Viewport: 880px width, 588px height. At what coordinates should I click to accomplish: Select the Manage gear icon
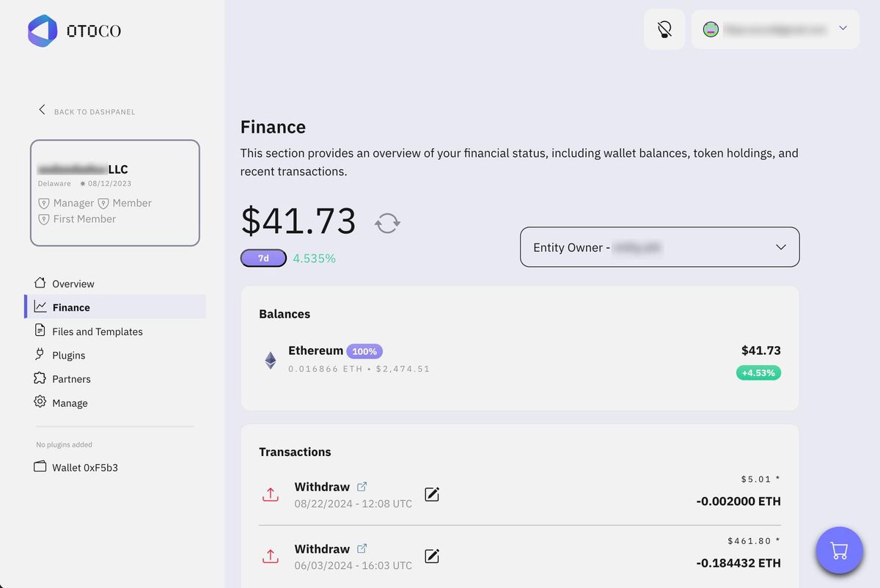click(x=39, y=403)
